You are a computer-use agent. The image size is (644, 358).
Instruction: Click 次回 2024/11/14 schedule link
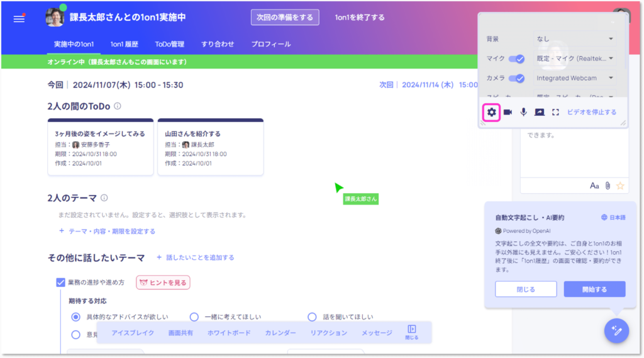click(428, 85)
